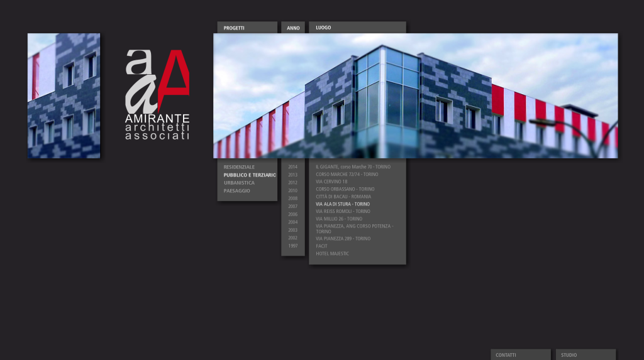This screenshot has height=360, width=644.
Task: Select the Residenziale category
Action: tap(239, 167)
